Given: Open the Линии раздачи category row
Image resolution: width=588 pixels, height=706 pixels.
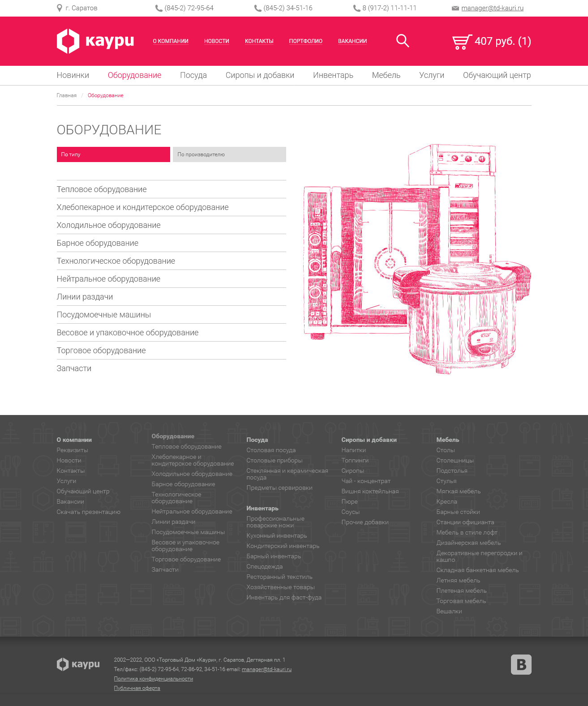Looking at the screenshot, I should [85, 297].
